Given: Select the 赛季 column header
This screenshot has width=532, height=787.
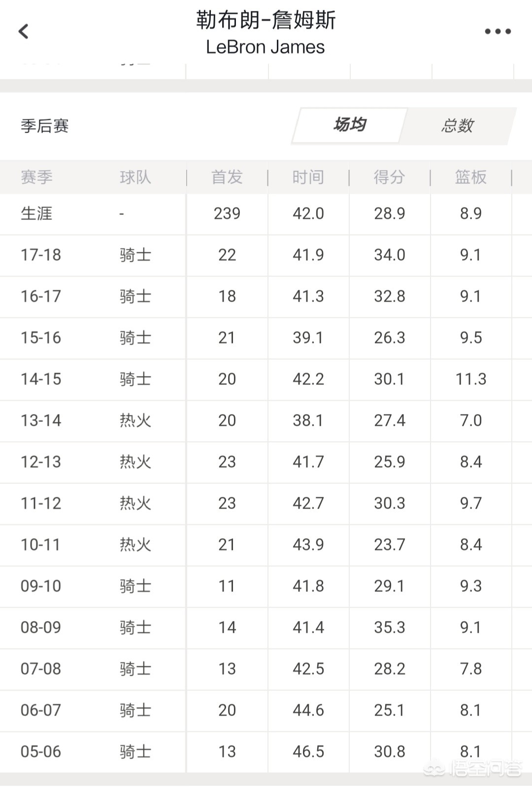Looking at the screenshot, I should (36, 177).
